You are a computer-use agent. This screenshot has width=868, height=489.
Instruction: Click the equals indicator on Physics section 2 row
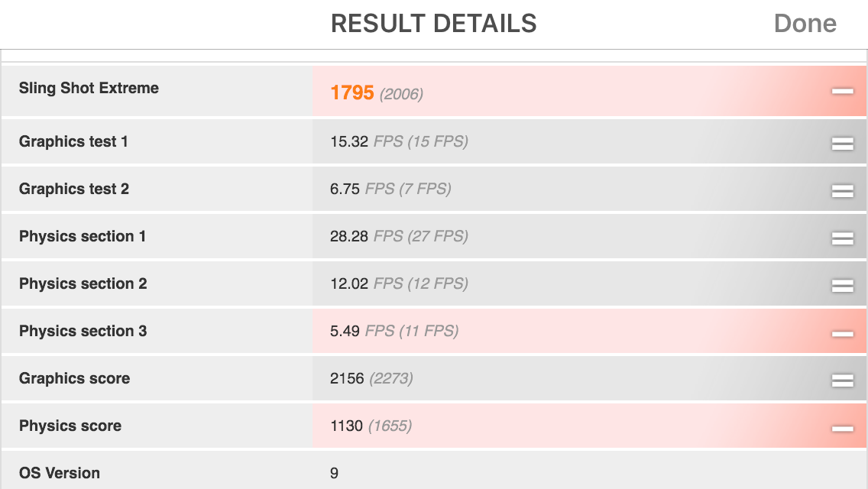pos(843,286)
